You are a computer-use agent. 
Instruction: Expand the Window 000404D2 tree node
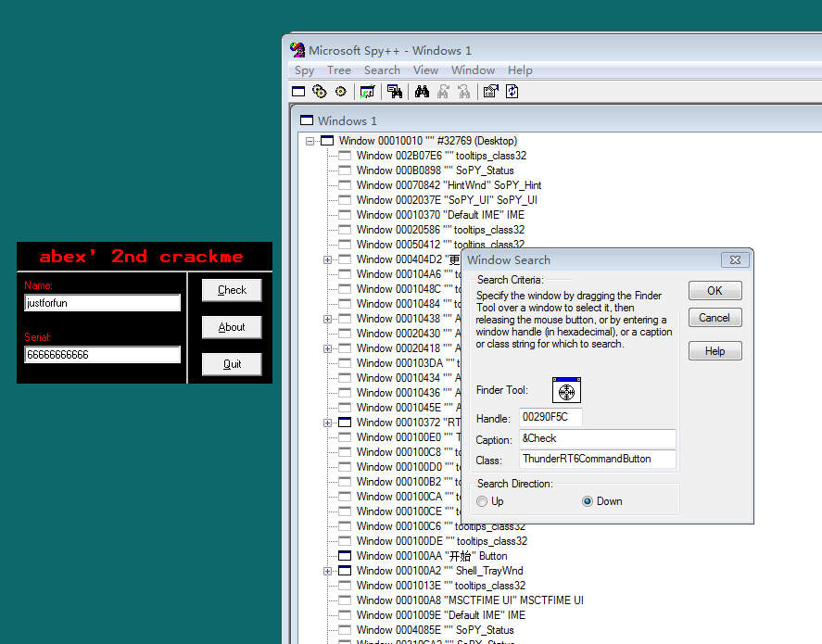[328, 259]
